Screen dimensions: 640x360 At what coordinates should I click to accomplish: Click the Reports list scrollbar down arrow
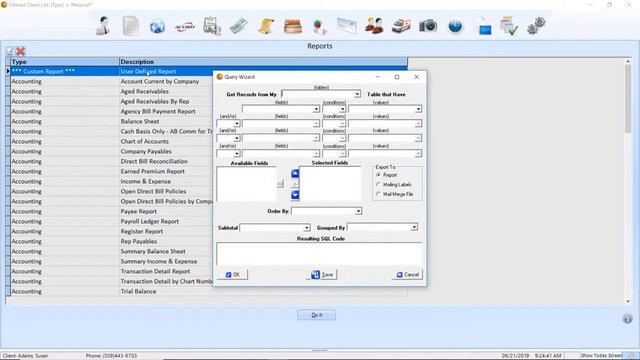628,302
